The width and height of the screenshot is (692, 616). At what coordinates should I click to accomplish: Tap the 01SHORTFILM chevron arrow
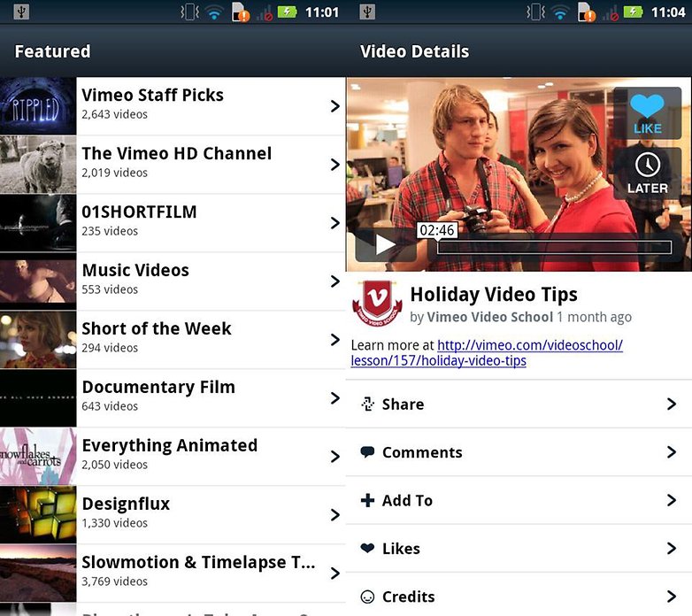pyautogui.click(x=335, y=223)
